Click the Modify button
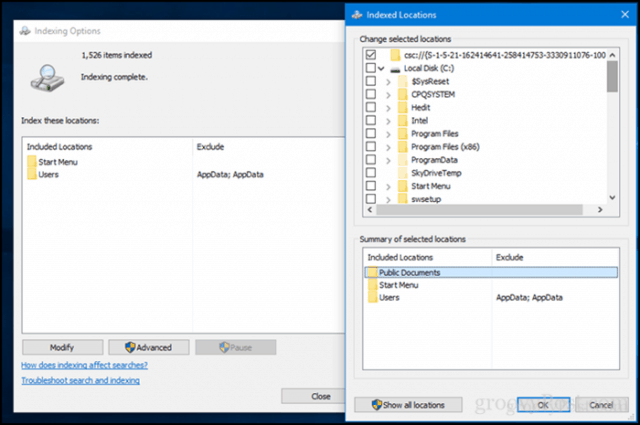Image resolution: width=640 pixels, height=425 pixels. [62, 347]
